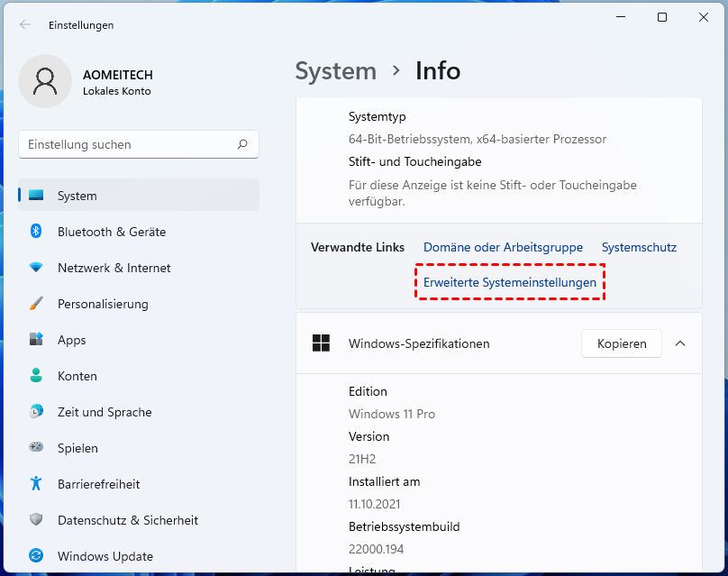The height and width of the screenshot is (576, 728).
Task: Open Bluetooth & Geräte via its icon
Action: 36,232
